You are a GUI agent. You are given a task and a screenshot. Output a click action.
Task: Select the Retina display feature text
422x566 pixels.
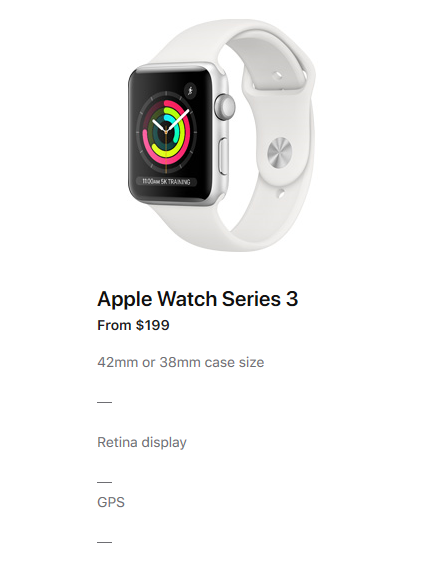142,442
